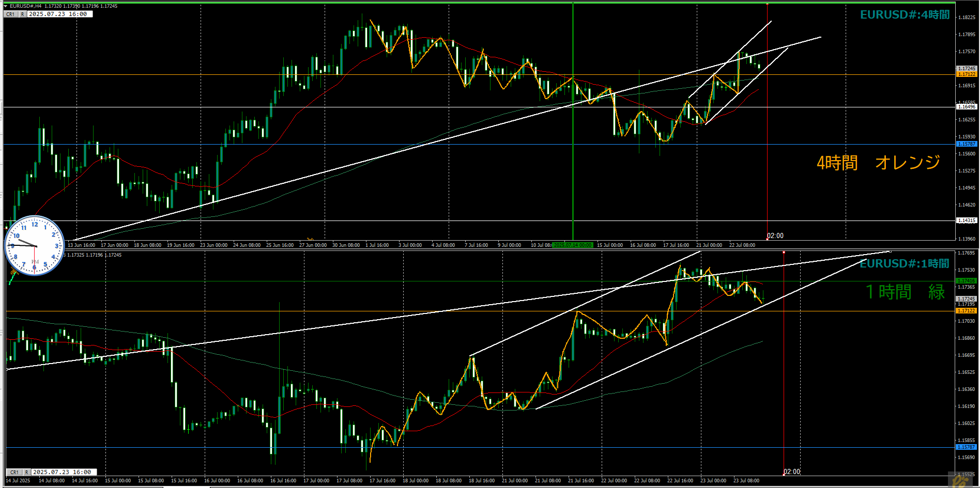Select the orange 4時間 オレンジ text label
Screen dimensions: 980x488
(x=878, y=163)
